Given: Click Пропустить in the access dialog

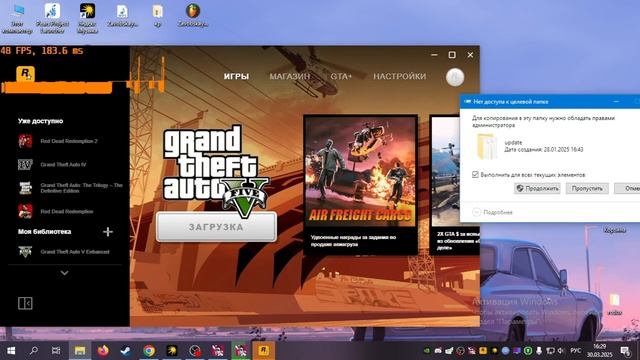Looking at the screenshot, I should coord(587,188).
